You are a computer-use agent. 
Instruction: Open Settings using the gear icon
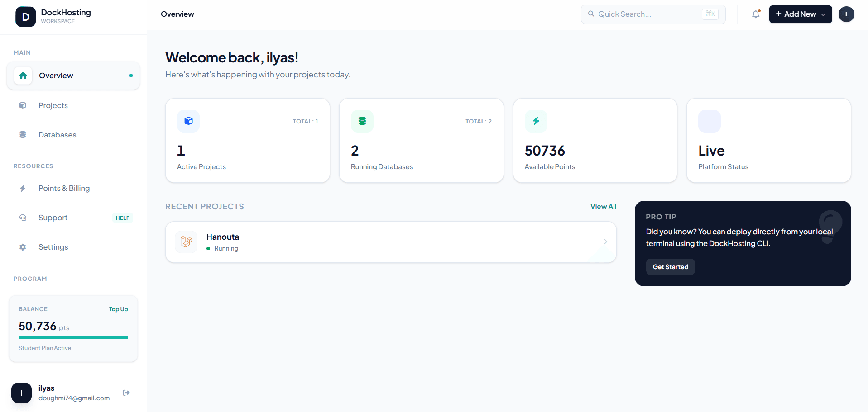point(23,247)
